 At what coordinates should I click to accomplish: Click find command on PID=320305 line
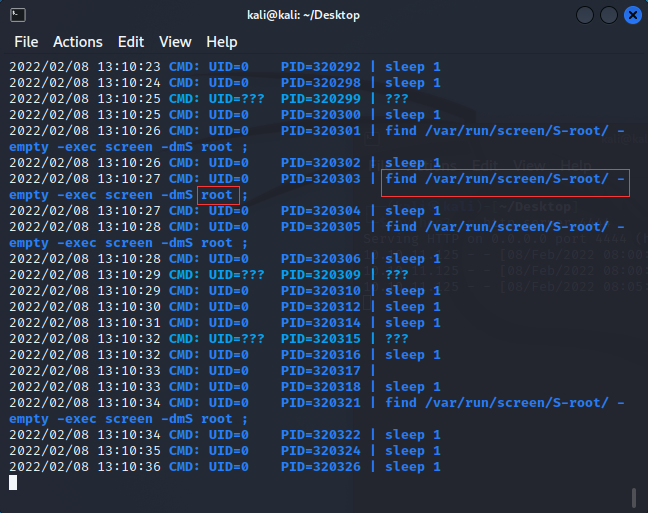[x=505, y=227]
